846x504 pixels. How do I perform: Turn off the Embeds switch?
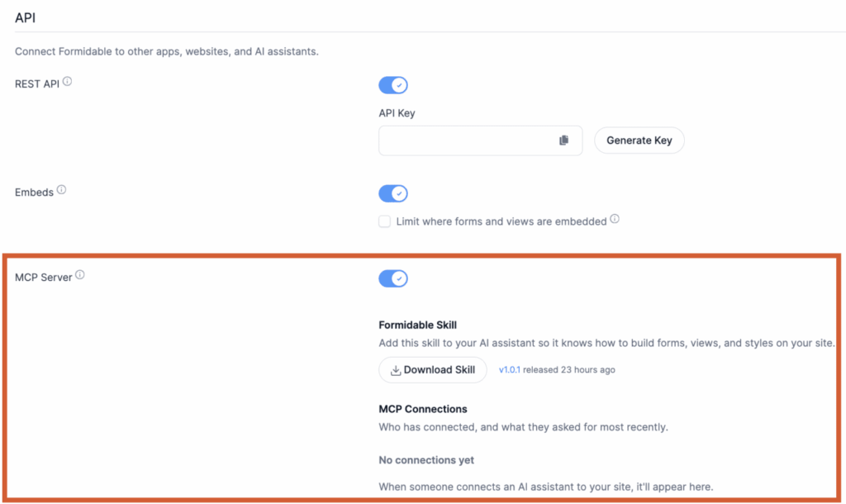[392, 193]
